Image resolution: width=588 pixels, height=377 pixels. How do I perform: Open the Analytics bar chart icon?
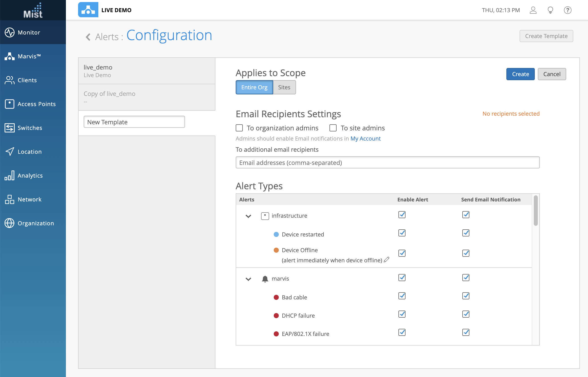pyautogui.click(x=10, y=176)
